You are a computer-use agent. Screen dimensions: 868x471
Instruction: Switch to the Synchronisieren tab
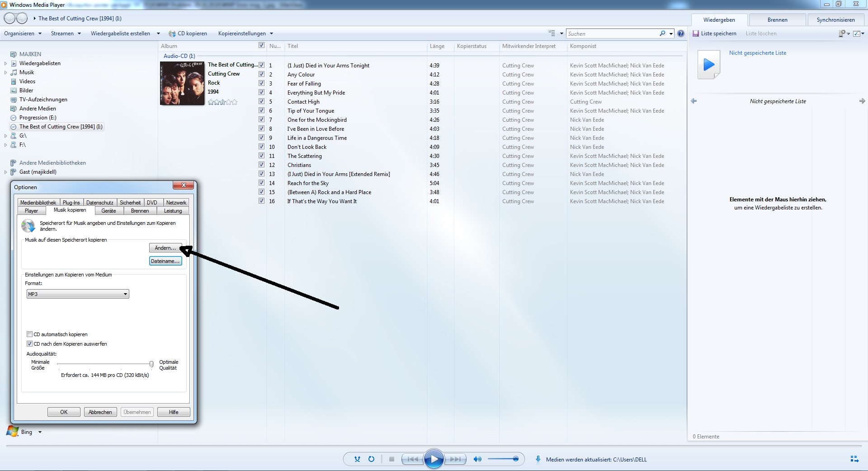pos(835,20)
